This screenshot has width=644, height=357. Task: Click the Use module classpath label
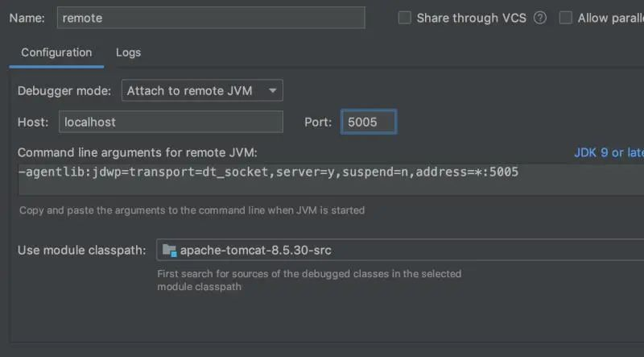[x=82, y=250]
